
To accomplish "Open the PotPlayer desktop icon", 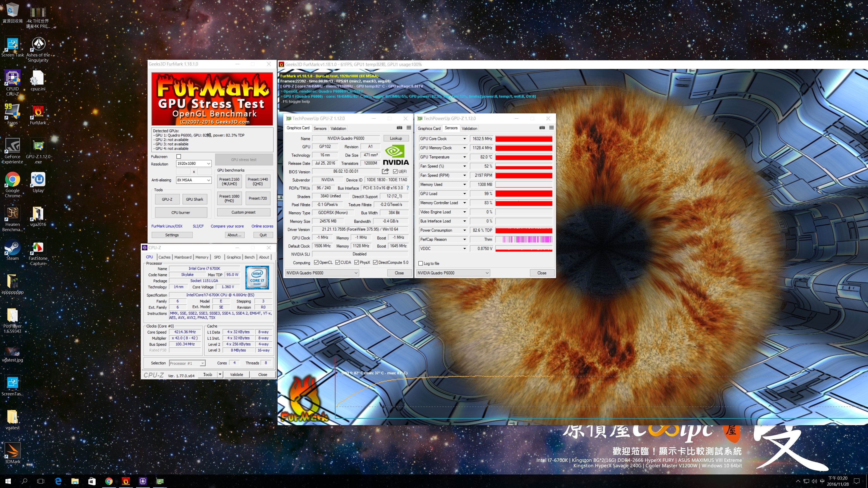I will [12, 320].
